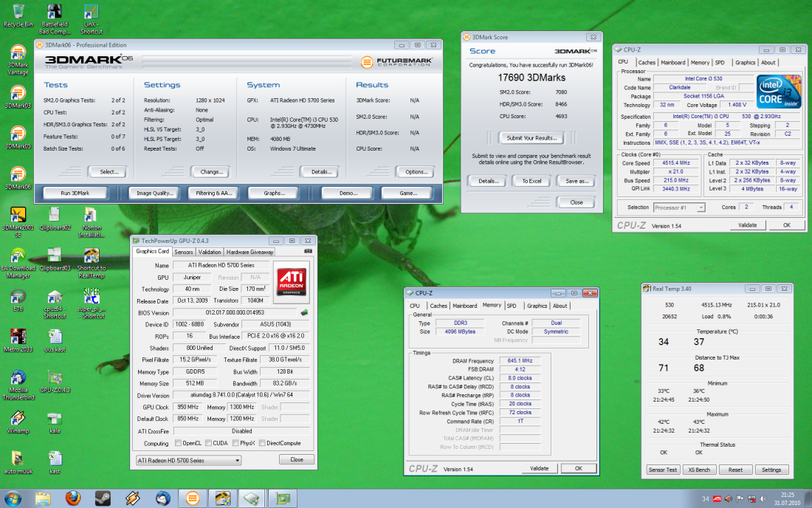812x508 pixels.
Task: Launch 3DMark Vantage desktop icon
Action: click(18, 60)
